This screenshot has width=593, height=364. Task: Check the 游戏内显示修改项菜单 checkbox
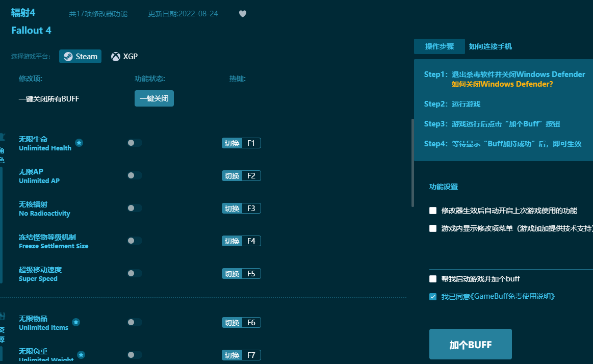click(433, 228)
